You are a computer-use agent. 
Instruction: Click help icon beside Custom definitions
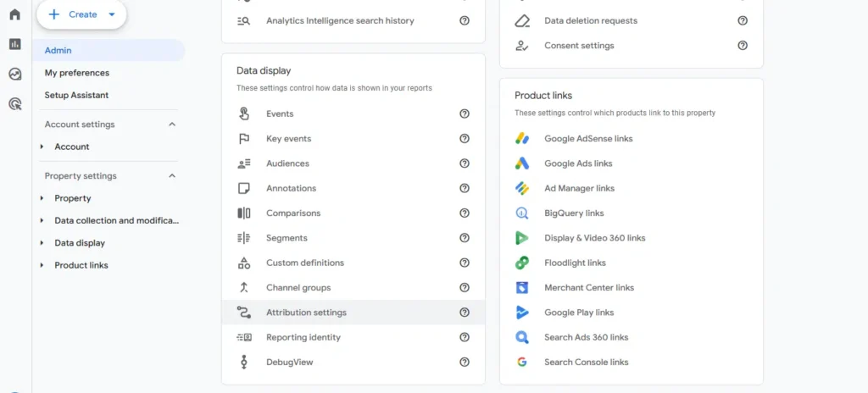pos(465,263)
